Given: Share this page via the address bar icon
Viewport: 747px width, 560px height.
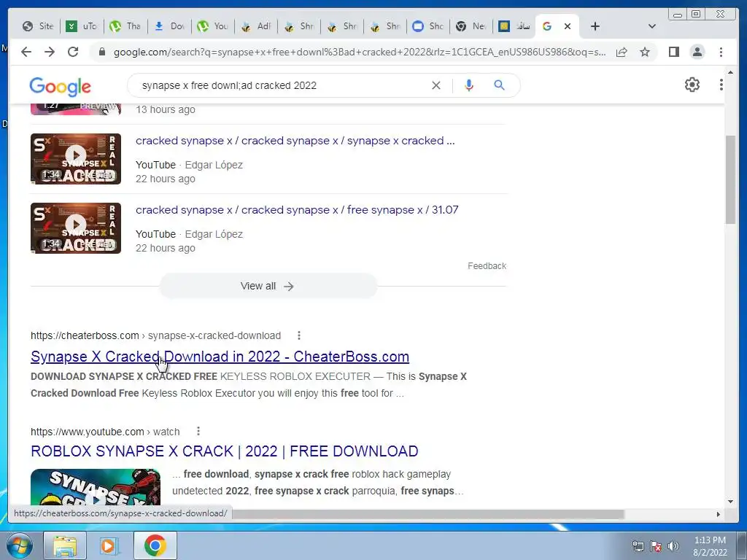Looking at the screenshot, I should click(x=622, y=52).
